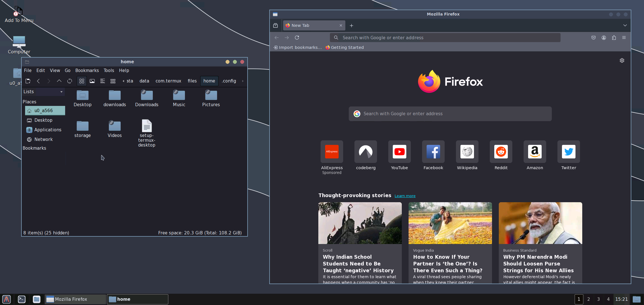Switch to thumbnail view mode

pos(92,81)
